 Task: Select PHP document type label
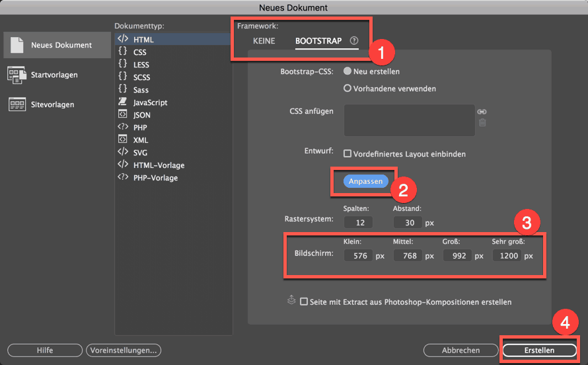pyautogui.click(x=140, y=128)
